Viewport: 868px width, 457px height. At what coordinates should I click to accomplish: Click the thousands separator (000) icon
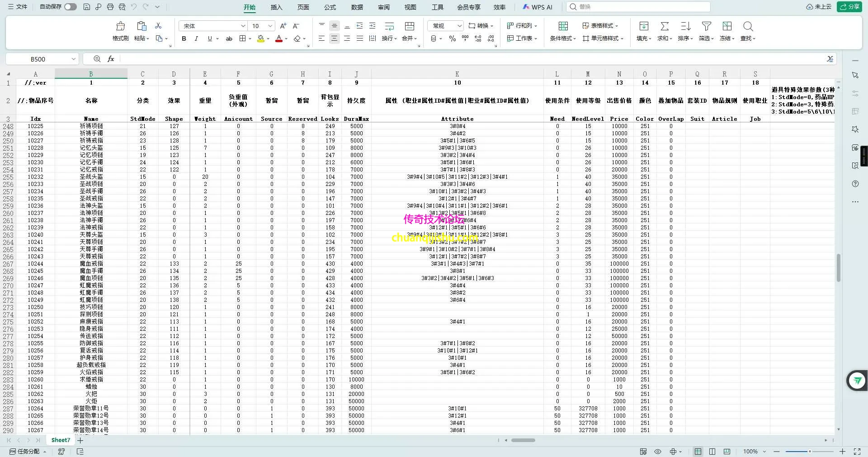click(x=465, y=39)
